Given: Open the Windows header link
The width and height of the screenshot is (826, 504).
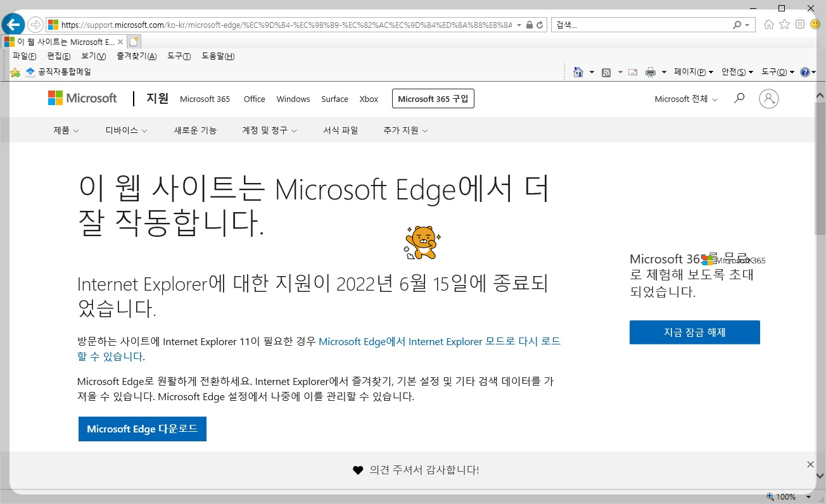Looking at the screenshot, I should pyautogui.click(x=293, y=99).
